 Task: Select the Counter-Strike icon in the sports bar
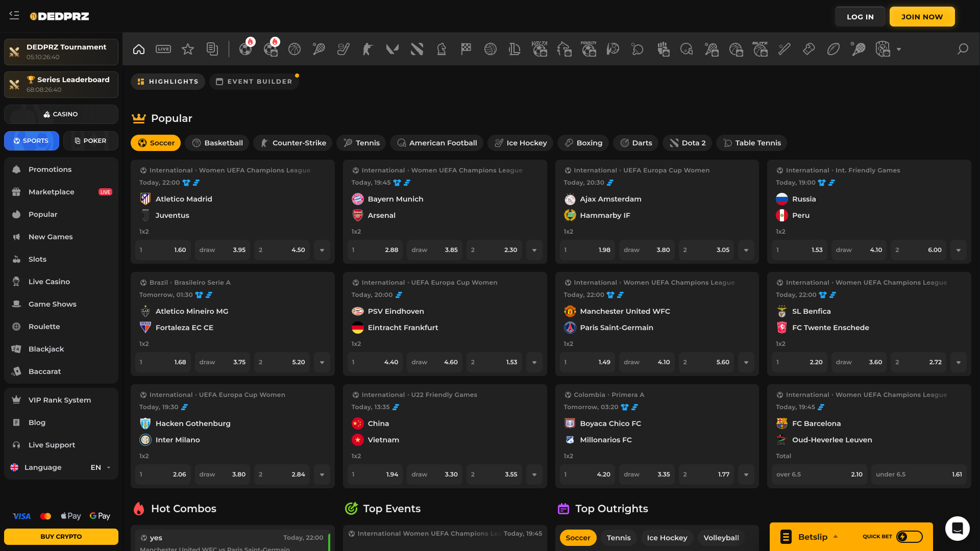pos(367,49)
